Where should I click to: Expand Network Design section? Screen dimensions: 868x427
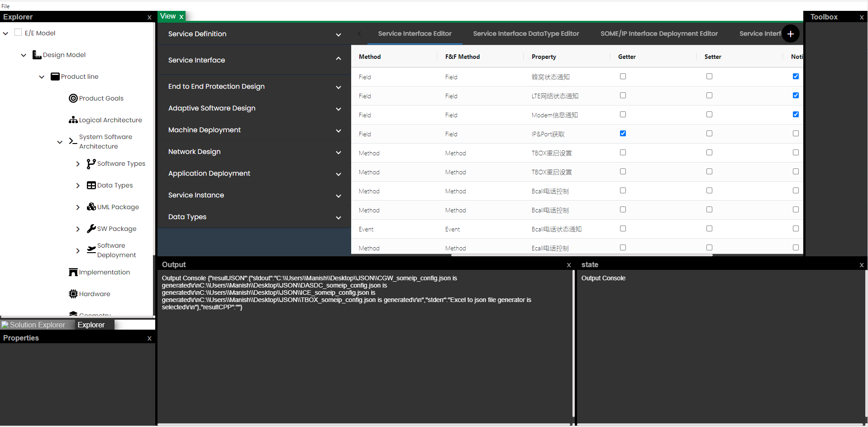(254, 152)
